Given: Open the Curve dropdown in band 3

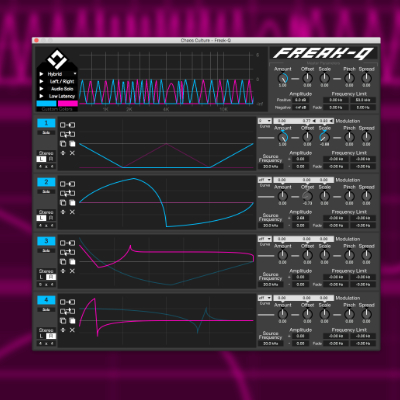Looking at the screenshot, I should (x=265, y=239).
